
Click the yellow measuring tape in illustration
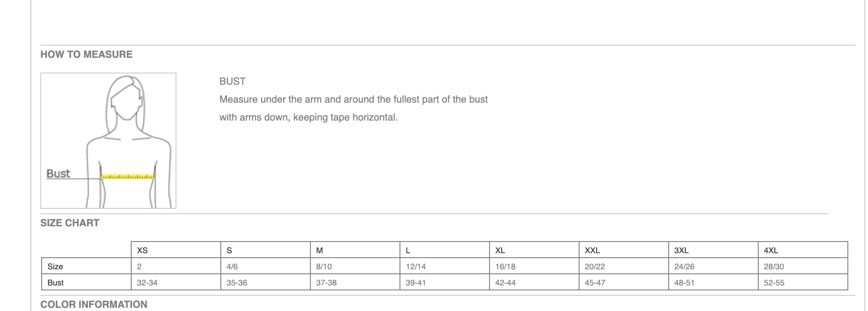coord(128,177)
